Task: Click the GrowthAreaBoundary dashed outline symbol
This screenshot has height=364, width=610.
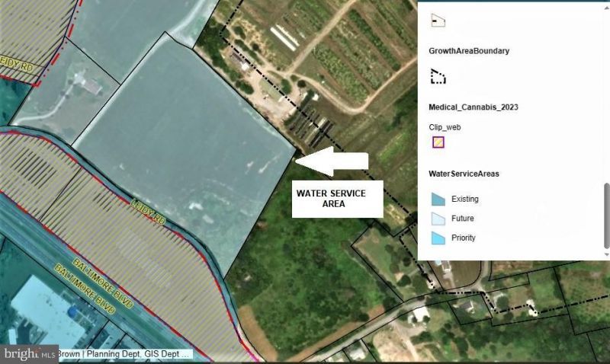Action: tap(438, 76)
